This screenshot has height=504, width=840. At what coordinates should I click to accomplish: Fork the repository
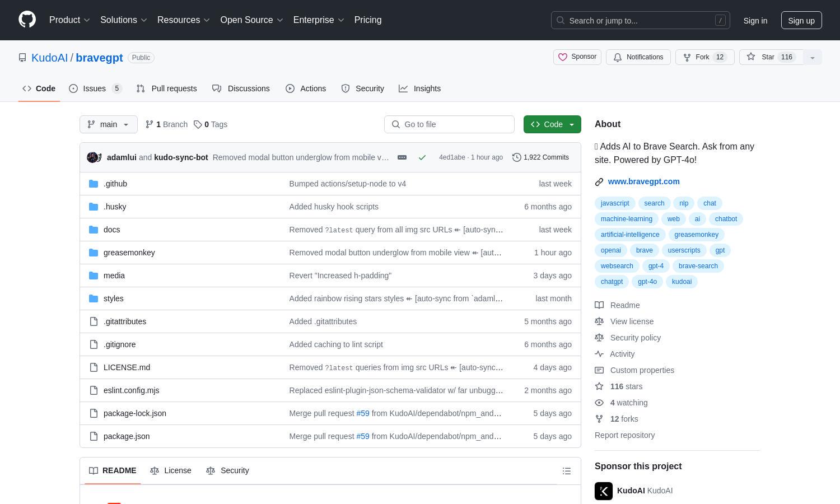click(705, 57)
